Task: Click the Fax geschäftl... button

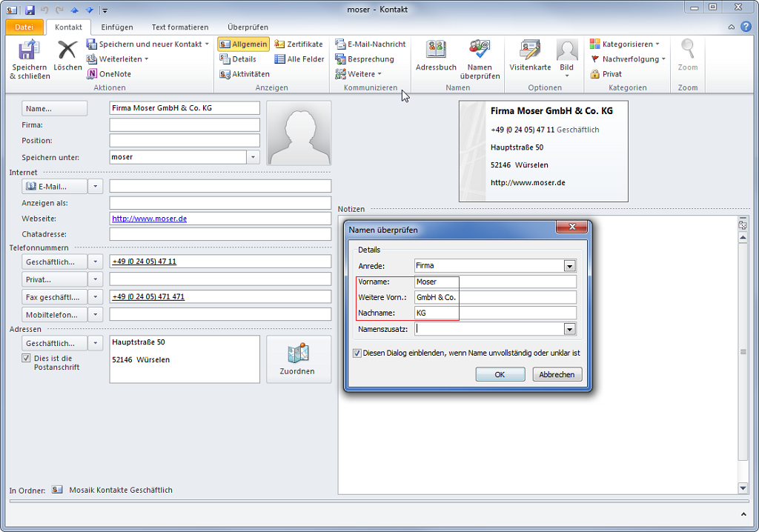Action: click(x=54, y=296)
